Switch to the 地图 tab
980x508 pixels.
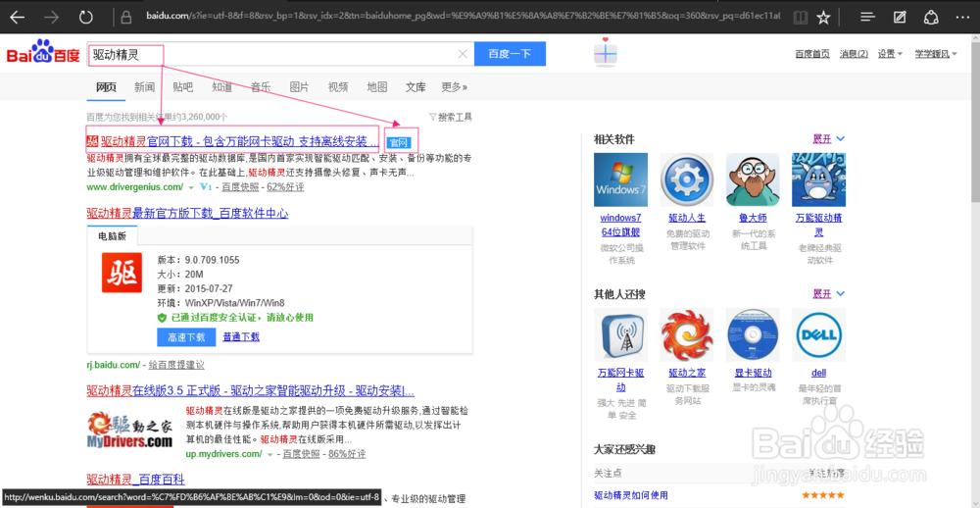click(377, 87)
